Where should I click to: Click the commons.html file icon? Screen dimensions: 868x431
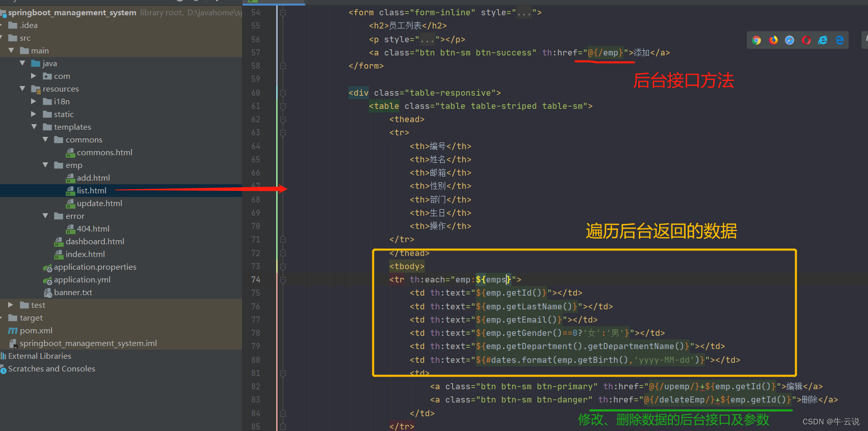(70, 153)
